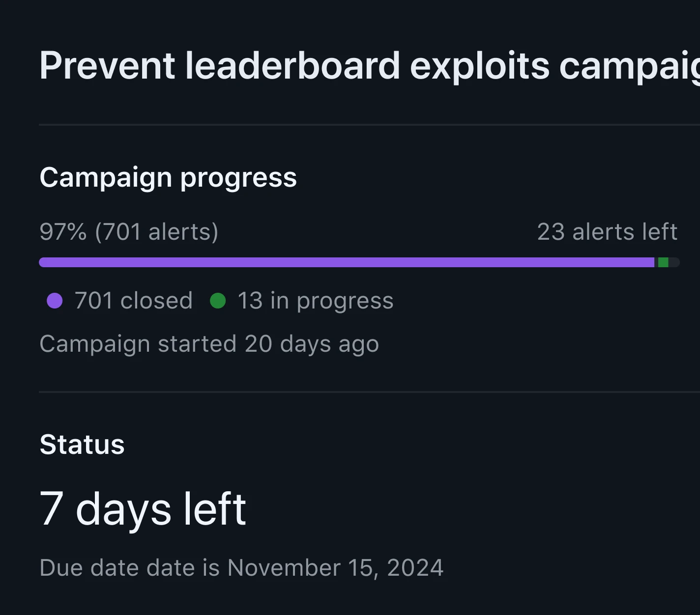Click the purple legend dot beside 701 closed

click(55, 300)
